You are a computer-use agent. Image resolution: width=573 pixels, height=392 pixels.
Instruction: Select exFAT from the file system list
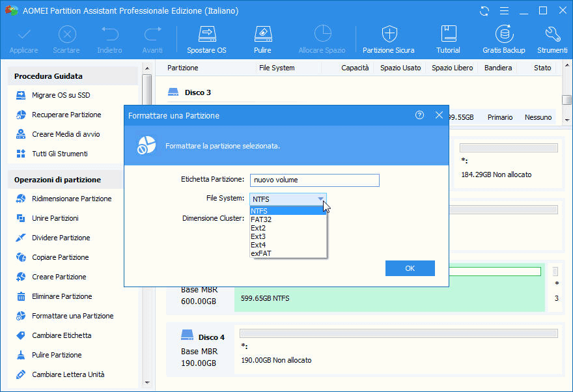[262, 253]
